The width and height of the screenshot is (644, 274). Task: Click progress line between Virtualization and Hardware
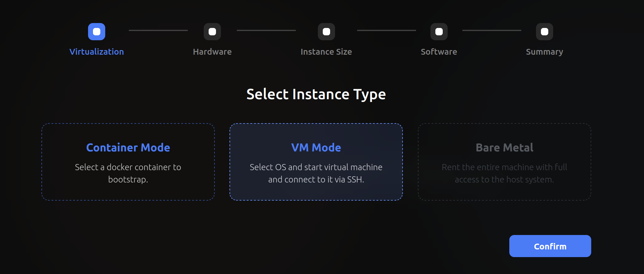pos(158,30)
